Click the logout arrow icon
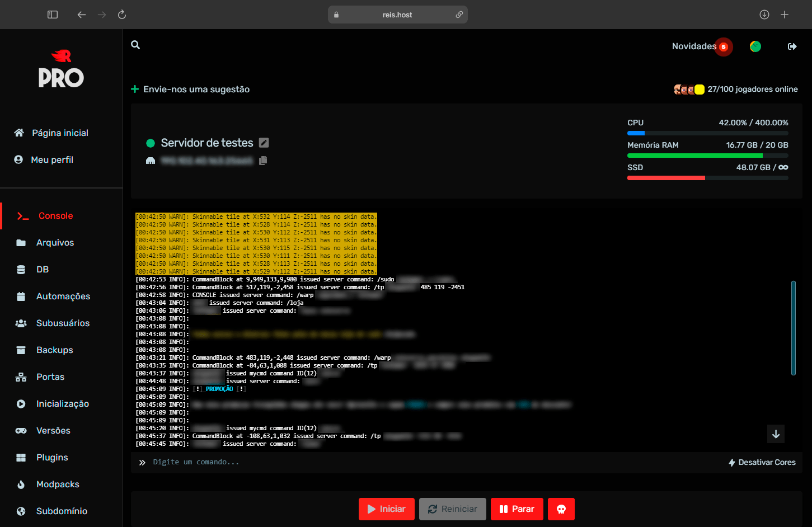812x527 pixels. click(792, 46)
